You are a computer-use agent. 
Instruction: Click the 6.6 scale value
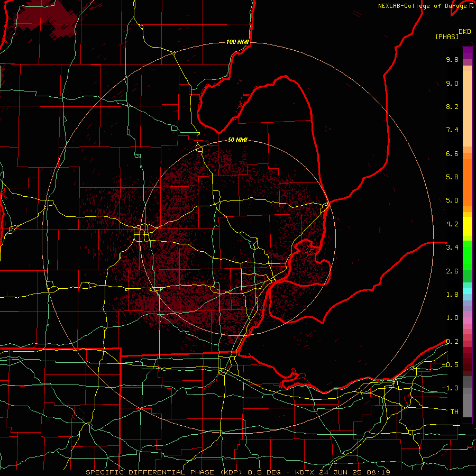452,153
